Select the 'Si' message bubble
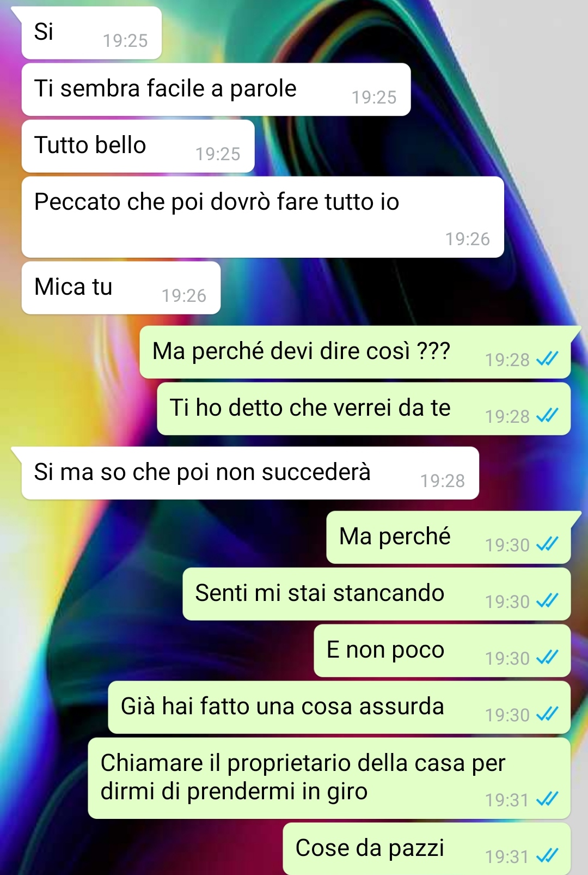This screenshot has height=875, width=588. tap(91, 33)
